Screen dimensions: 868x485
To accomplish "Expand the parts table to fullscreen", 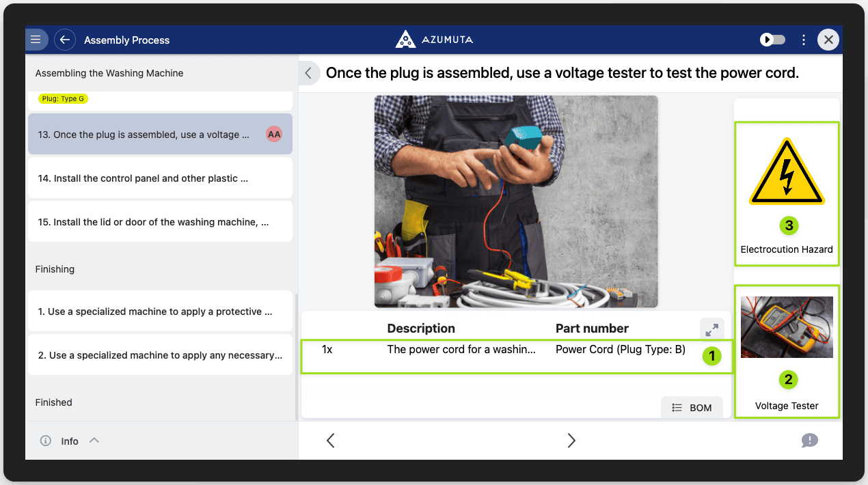I will coord(711,330).
